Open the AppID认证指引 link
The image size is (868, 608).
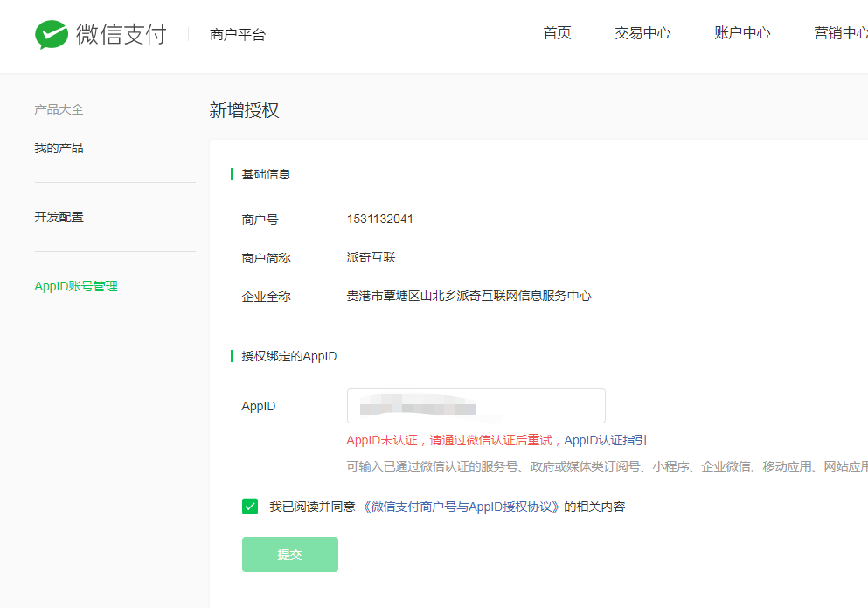point(605,440)
